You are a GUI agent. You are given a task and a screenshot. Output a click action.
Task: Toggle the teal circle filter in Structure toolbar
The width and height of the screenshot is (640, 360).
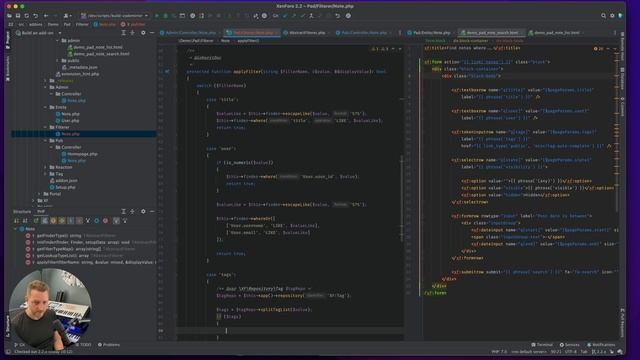point(97,221)
